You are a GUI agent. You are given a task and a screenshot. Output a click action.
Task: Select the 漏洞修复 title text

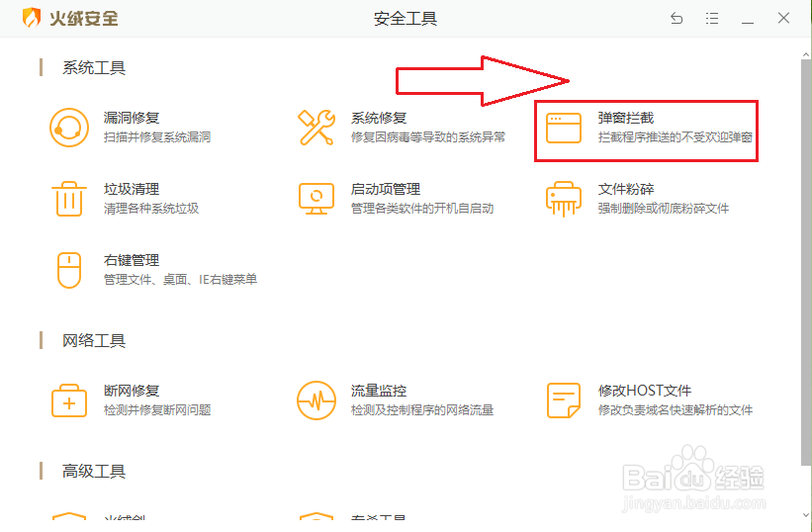(x=132, y=118)
